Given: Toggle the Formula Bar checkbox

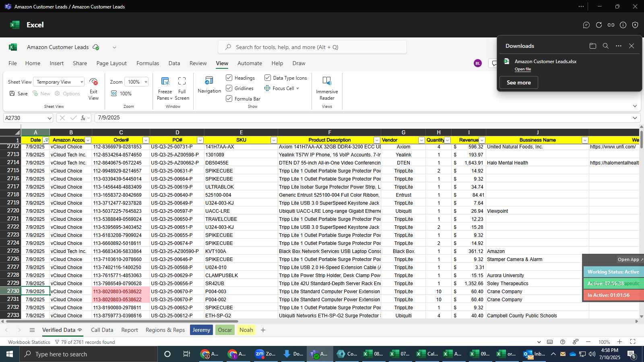Looking at the screenshot, I should click(x=229, y=99).
